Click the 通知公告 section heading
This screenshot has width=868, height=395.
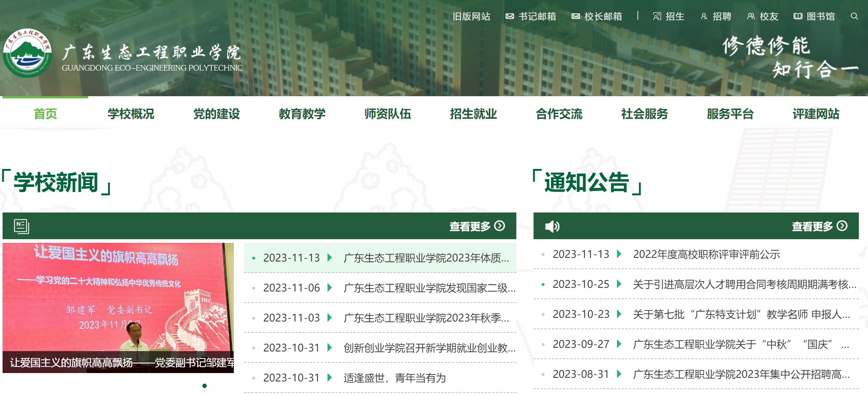(587, 182)
